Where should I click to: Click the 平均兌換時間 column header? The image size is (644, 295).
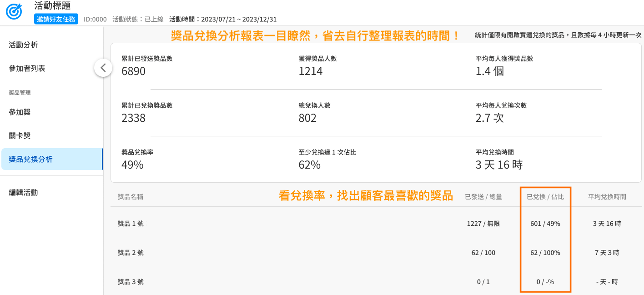coord(607,197)
